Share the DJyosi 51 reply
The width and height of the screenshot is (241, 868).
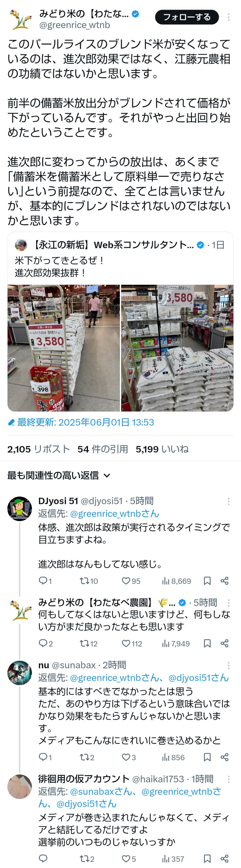[225, 580]
